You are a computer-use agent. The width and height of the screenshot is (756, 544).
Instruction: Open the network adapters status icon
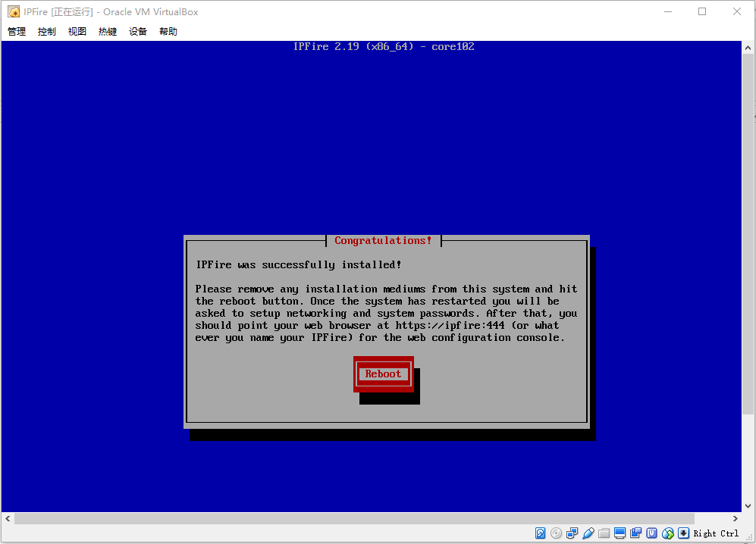[x=572, y=533]
